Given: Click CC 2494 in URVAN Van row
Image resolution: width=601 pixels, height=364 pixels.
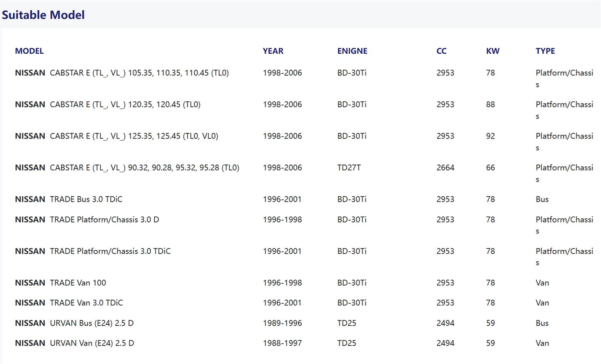Looking at the screenshot, I should point(445,343).
